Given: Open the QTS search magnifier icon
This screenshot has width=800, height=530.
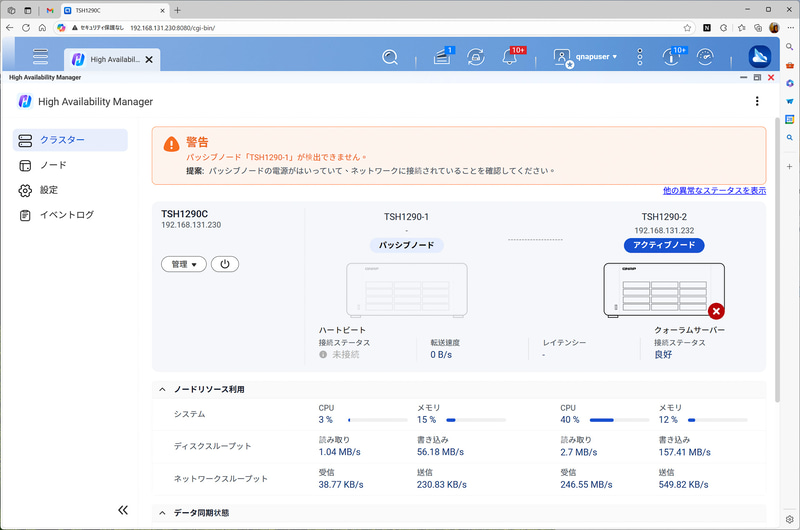Looking at the screenshot, I should [390, 57].
